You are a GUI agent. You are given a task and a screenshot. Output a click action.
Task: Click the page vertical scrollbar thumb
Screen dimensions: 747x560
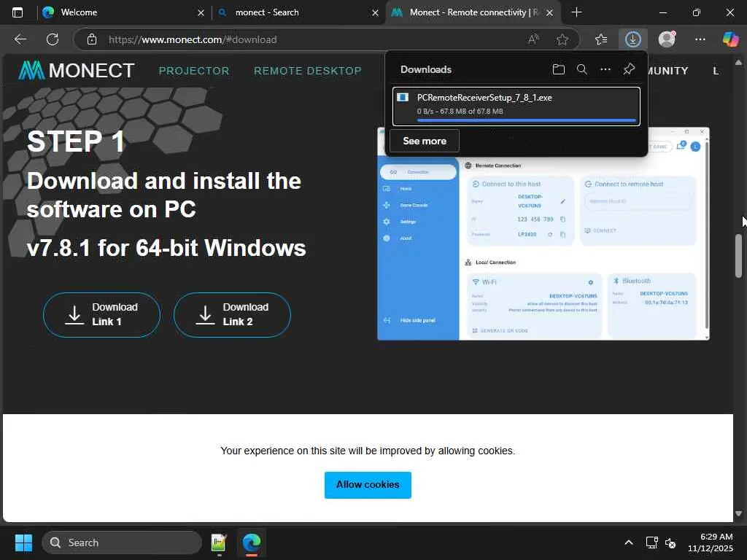click(738, 256)
